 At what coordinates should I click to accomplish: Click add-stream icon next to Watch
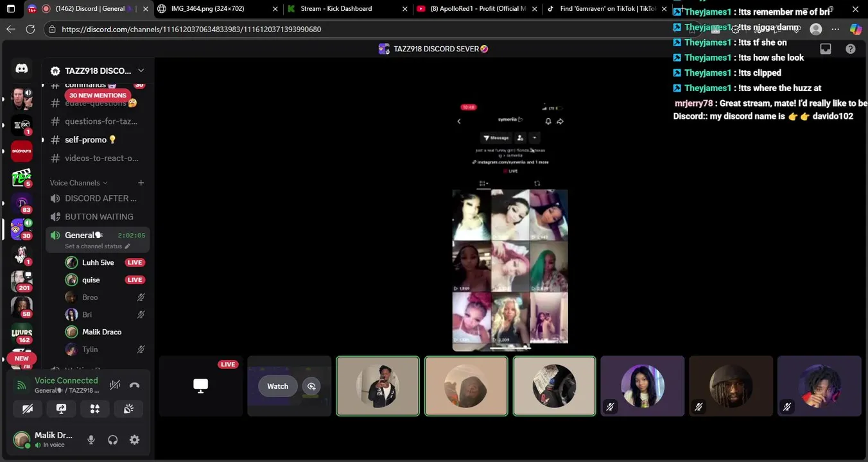pos(311,386)
